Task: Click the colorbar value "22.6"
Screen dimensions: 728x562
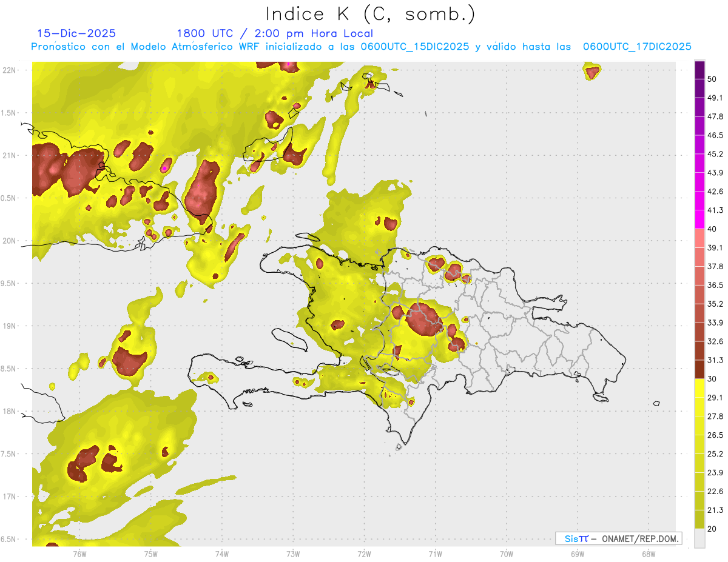Action: pos(715,492)
